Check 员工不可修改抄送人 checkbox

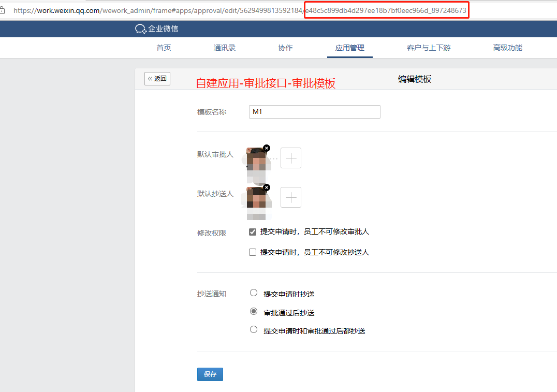tap(253, 252)
